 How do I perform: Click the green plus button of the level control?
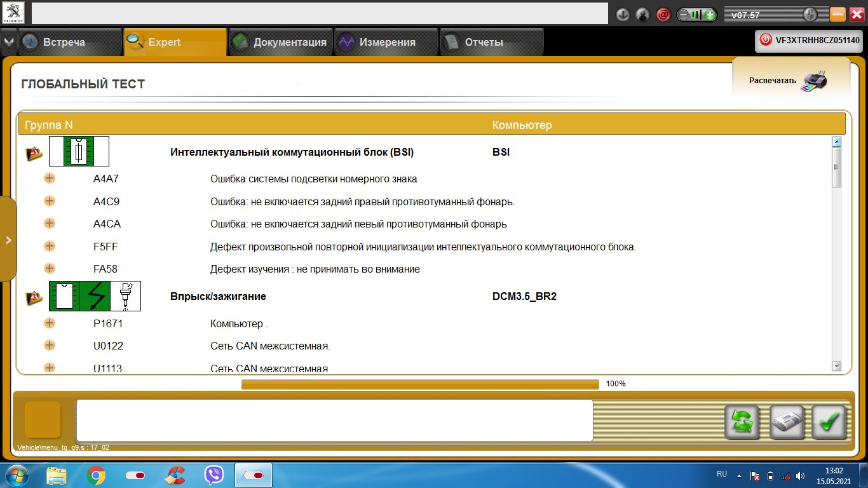pyautogui.click(x=710, y=15)
